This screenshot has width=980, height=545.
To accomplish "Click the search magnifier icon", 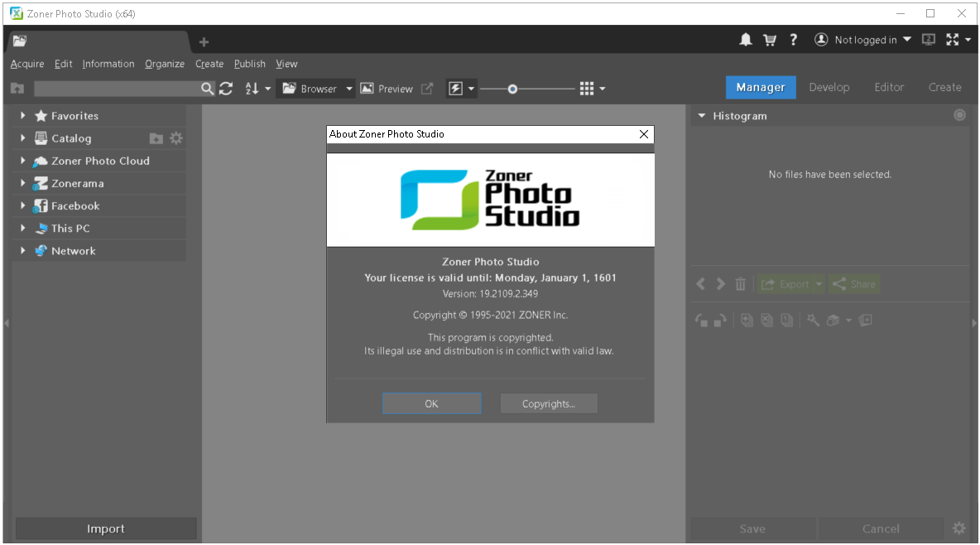I will pyautogui.click(x=207, y=89).
